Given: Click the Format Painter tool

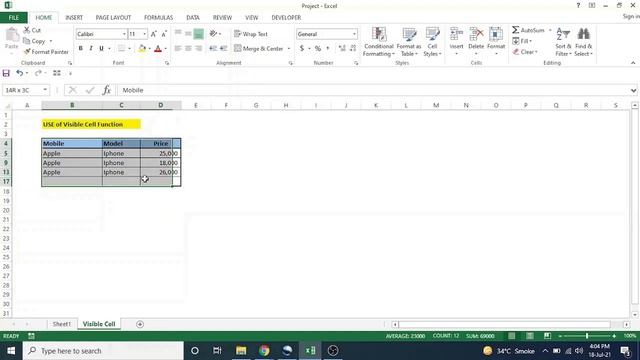Looking at the screenshot, I should point(46,52).
